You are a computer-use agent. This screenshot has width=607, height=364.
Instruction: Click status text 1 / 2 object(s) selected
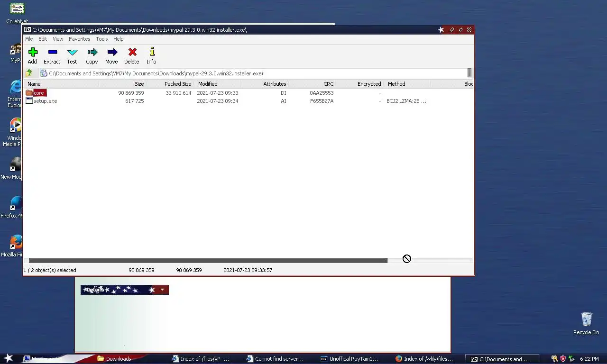coord(50,270)
